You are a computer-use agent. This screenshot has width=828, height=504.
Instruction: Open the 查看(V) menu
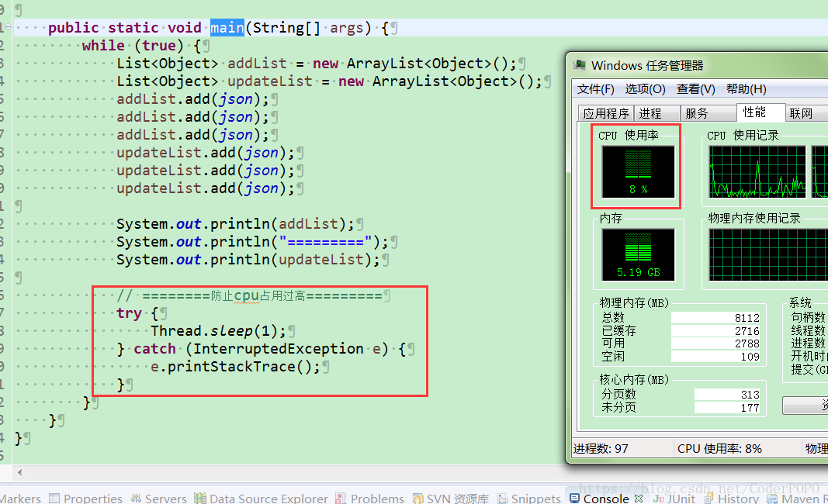694,89
